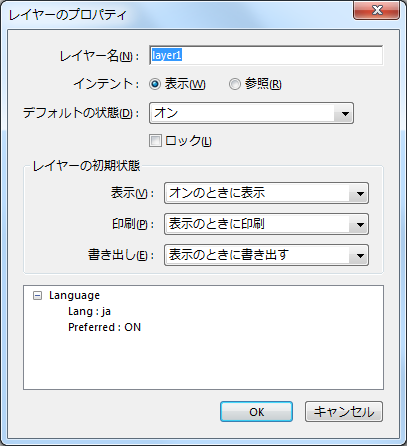Click the レイヤー名 text field containing layer1

tap(266, 55)
